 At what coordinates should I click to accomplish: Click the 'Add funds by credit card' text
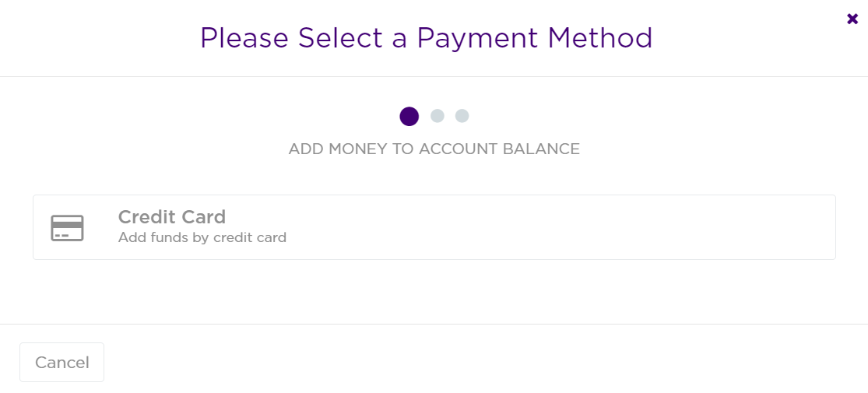coord(202,237)
